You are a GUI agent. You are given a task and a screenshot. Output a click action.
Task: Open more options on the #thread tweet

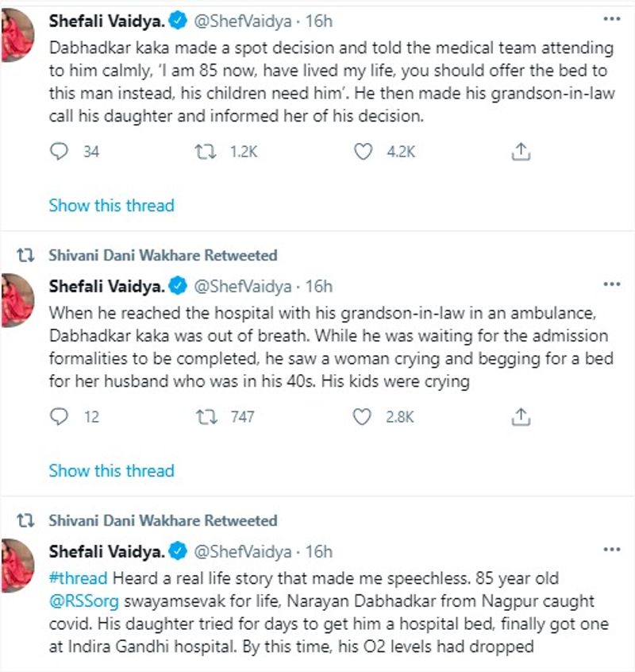[611, 549]
